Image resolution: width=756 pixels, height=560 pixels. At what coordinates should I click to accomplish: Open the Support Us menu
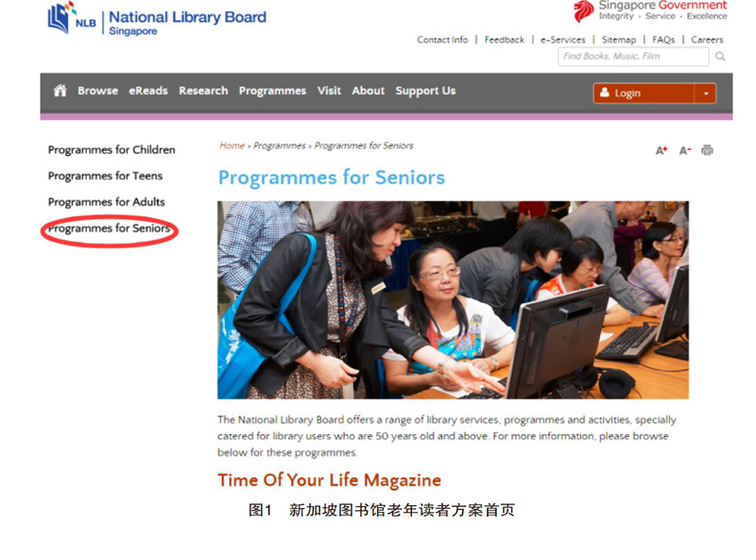(x=425, y=91)
